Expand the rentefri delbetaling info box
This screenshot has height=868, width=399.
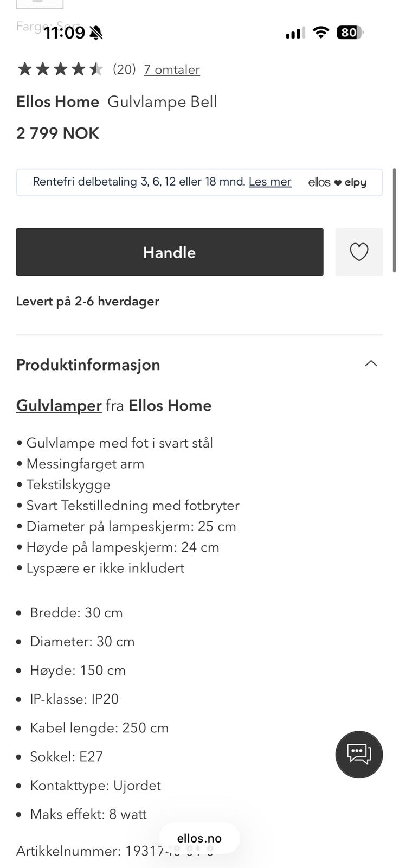pos(200,183)
